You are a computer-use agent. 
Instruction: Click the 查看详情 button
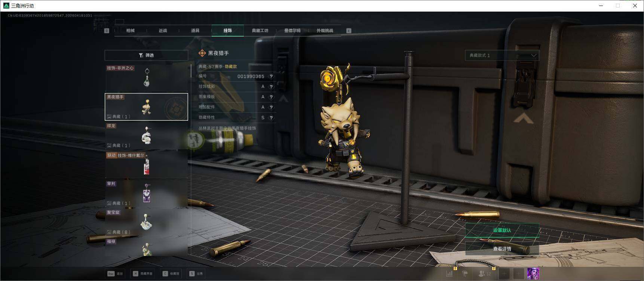[x=502, y=248]
